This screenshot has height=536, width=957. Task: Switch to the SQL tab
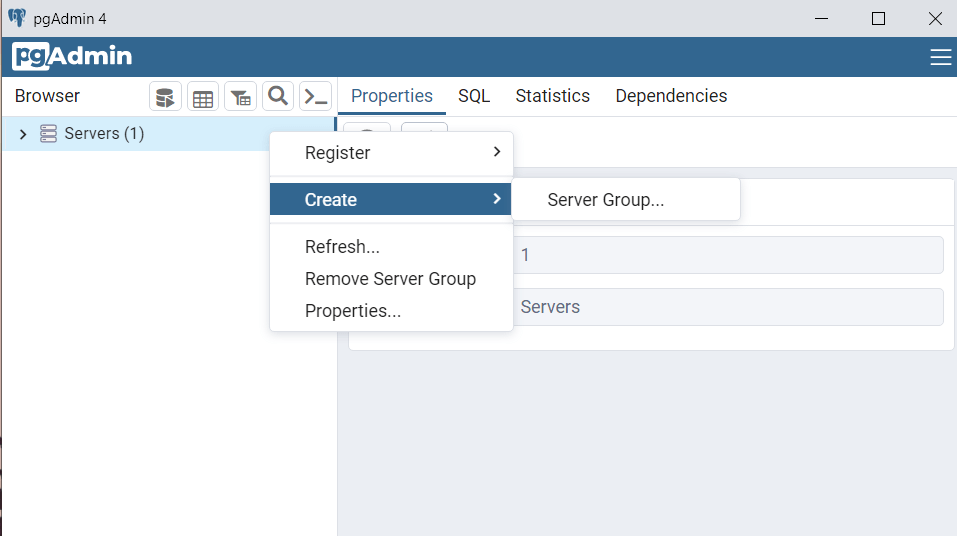(474, 96)
